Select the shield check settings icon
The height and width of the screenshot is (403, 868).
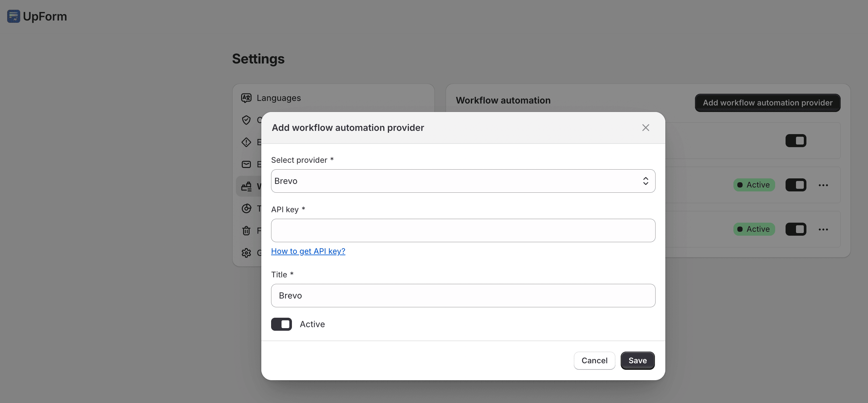[246, 120]
